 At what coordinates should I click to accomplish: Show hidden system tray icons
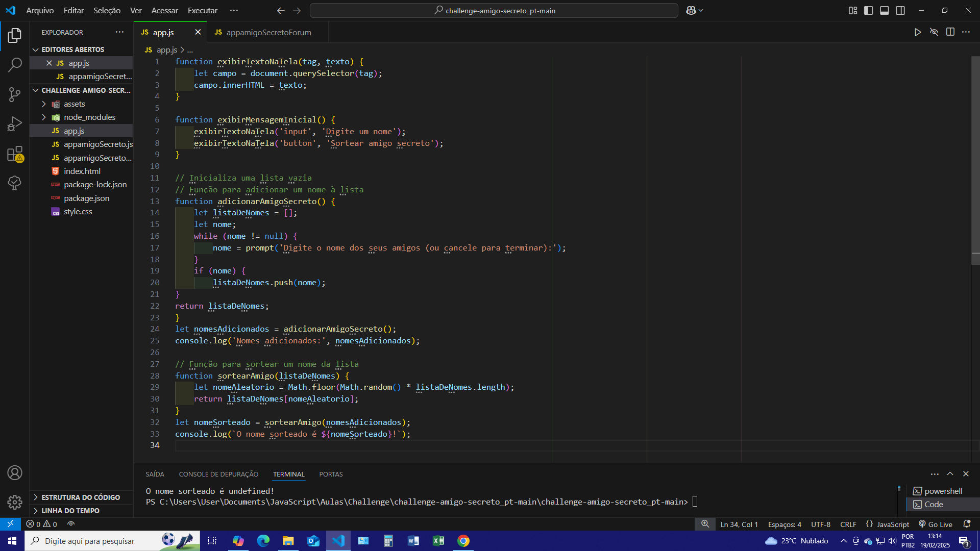[843, 541]
